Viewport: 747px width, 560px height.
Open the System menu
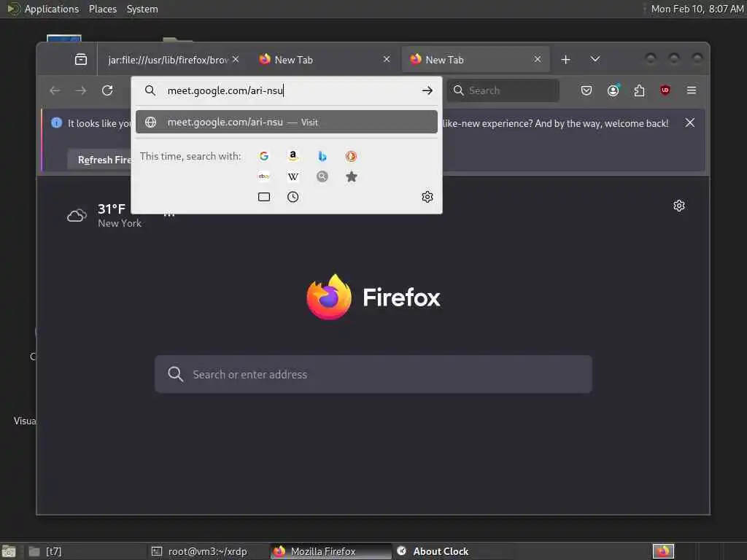(142, 9)
